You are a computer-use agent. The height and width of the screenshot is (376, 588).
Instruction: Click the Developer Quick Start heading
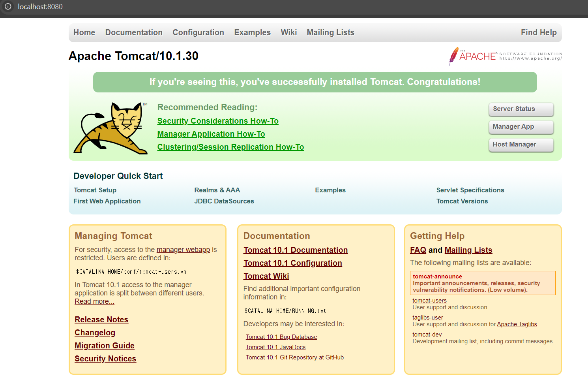point(118,176)
